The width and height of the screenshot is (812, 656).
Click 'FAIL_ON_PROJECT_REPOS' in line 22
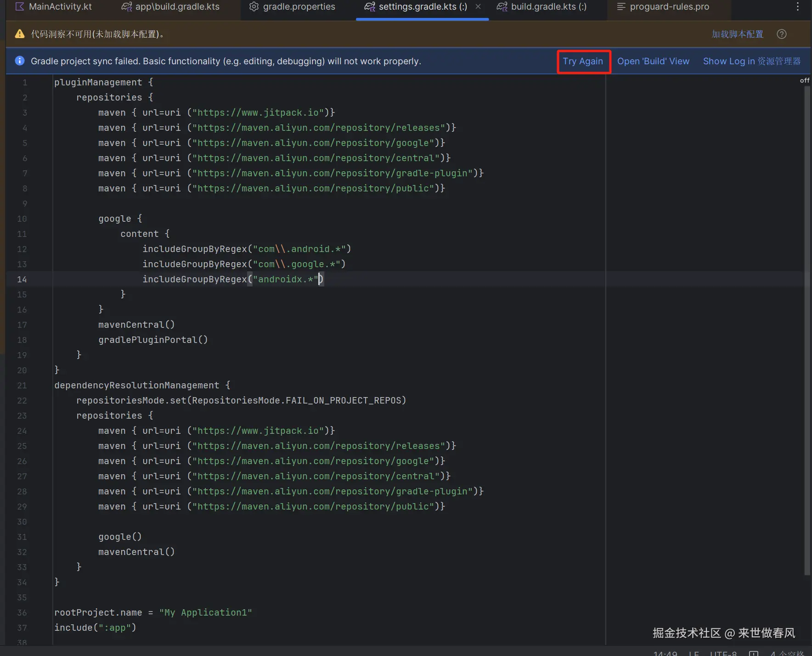tap(344, 400)
